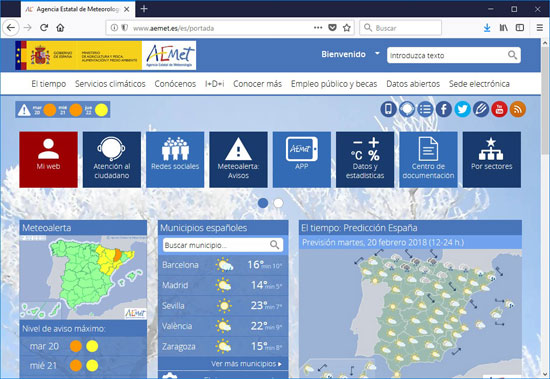550x379 pixels.
Task: Open AEMET Twitter page icon
Action: click(x=462, y=109)
